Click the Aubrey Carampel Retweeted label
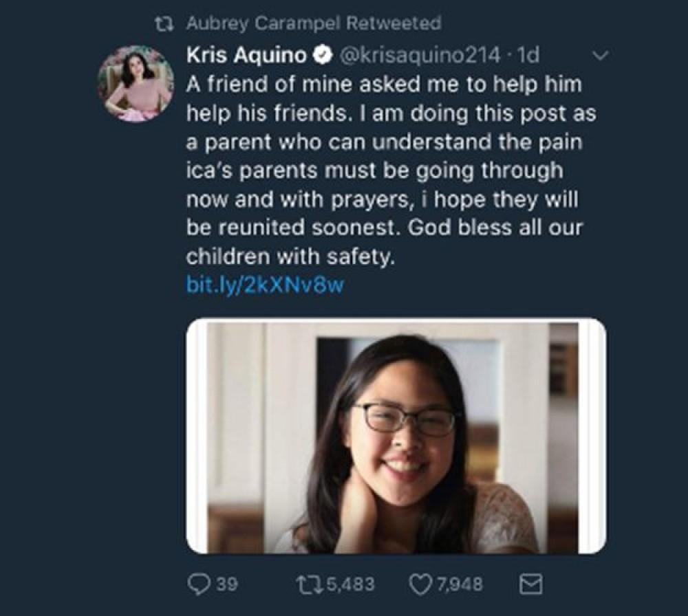The width and height of the screenshot is (688, 616). [x=314, y=23]
